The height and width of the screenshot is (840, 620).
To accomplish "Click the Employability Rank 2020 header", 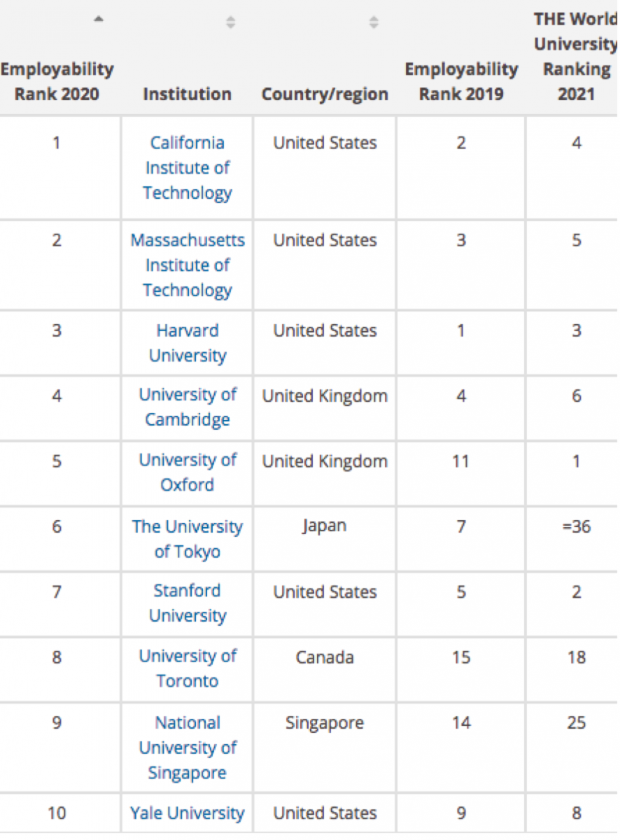I will point(57,81).
